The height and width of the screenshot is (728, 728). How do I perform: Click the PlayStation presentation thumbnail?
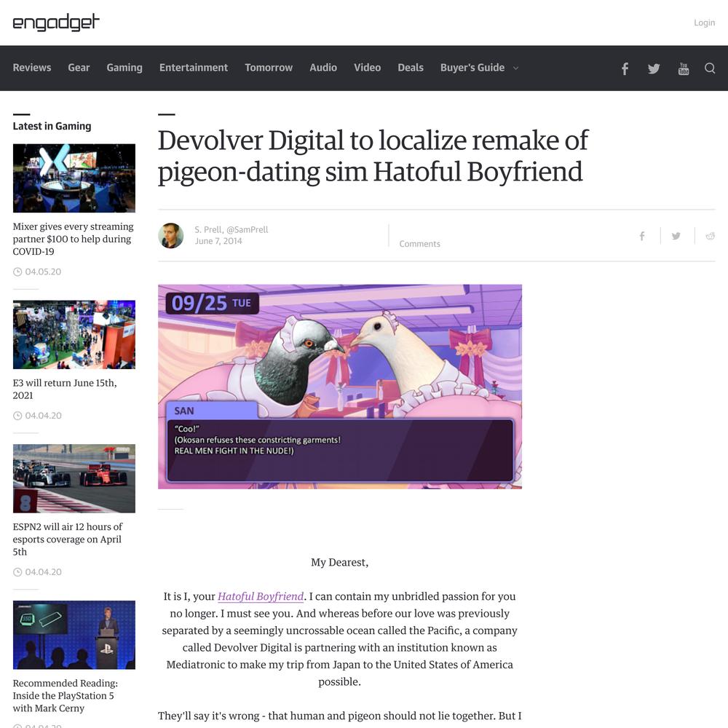(x=74, y=635)
